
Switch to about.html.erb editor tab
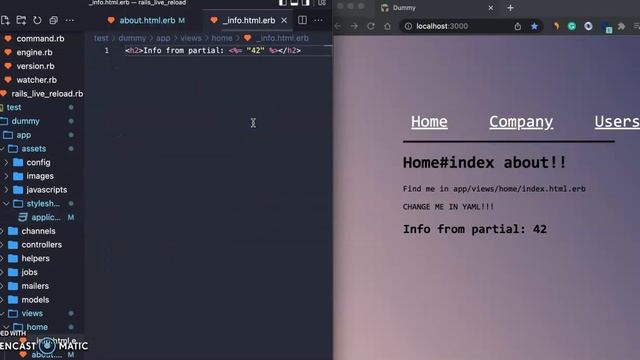[x=146, y=20]
